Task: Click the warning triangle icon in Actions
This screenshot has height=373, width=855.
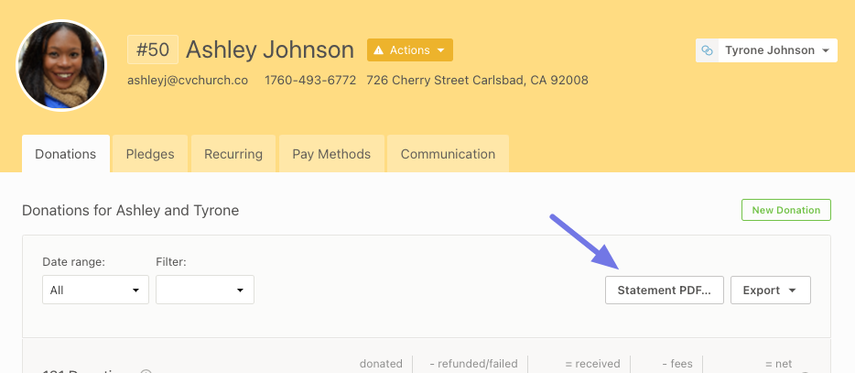Action: click(378, 50)
